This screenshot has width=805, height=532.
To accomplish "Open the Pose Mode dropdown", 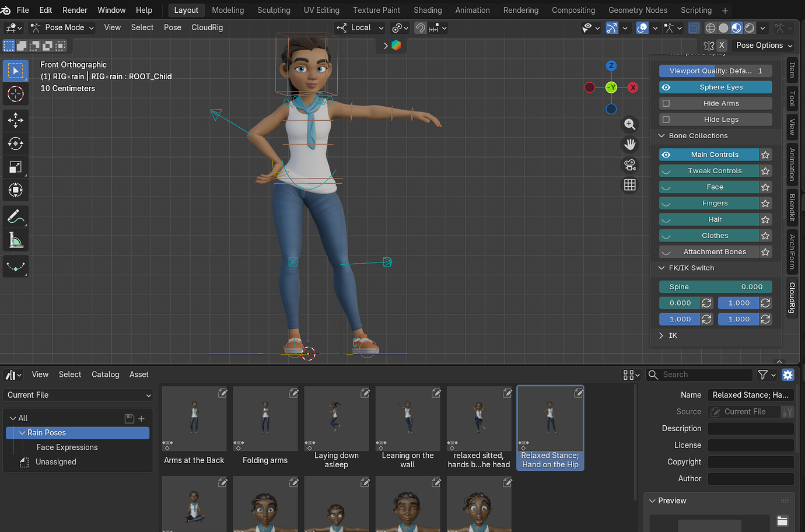I will pyautogui.click(x=62, y=27).
